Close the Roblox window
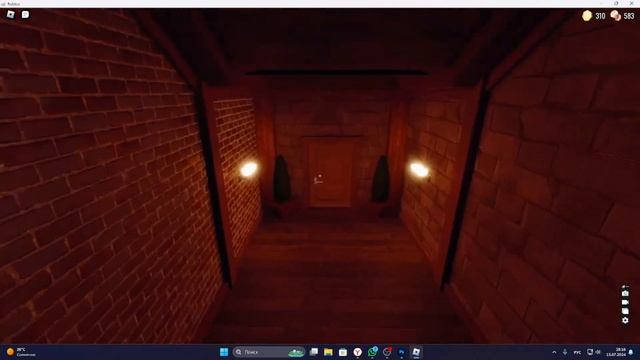The width and height of the screenshot is (640, 360). pos(631,3)
